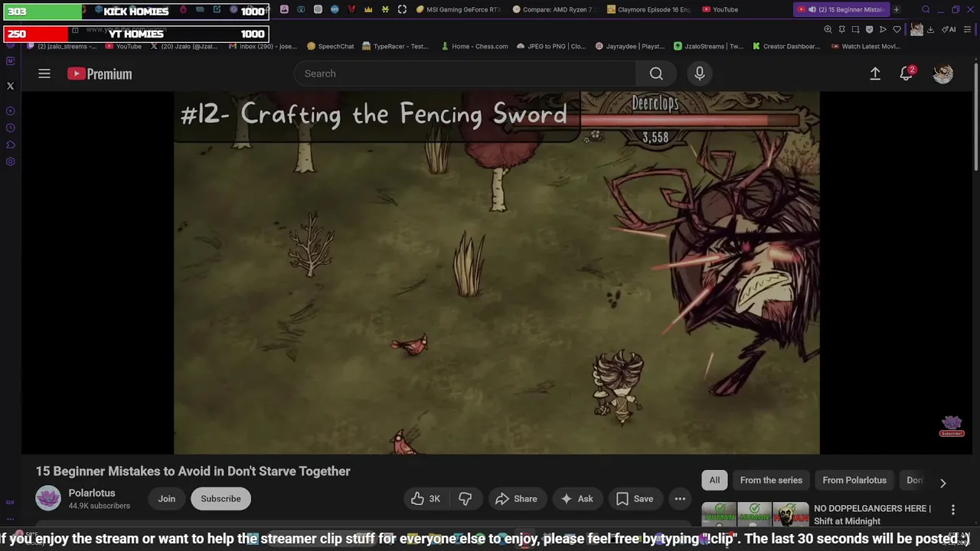Viewport: 980px width, 551px height.
Task: Click the Join channel button
Action: (167, 499)
